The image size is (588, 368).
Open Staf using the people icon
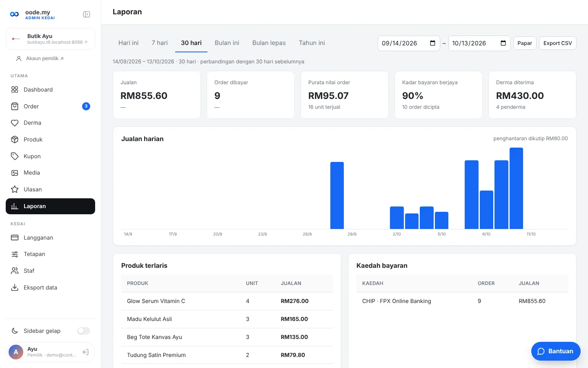(x=15, y=271)
